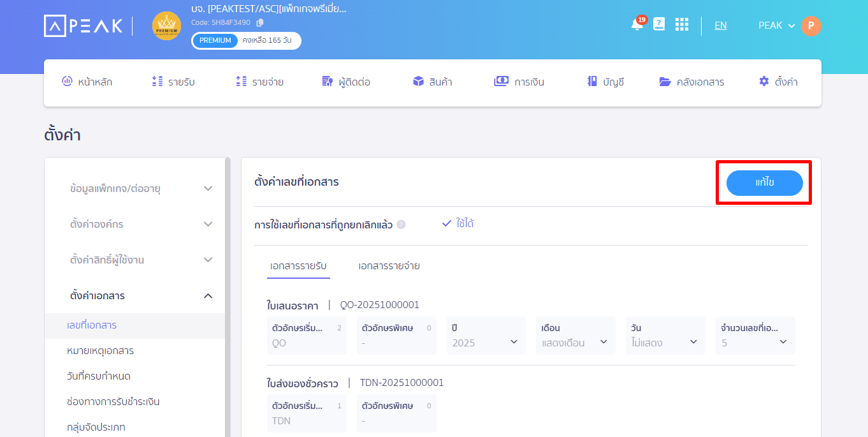Screen dimensions: 868x437
Task: Click the แก้ไข button
Action: click(764, 183)
